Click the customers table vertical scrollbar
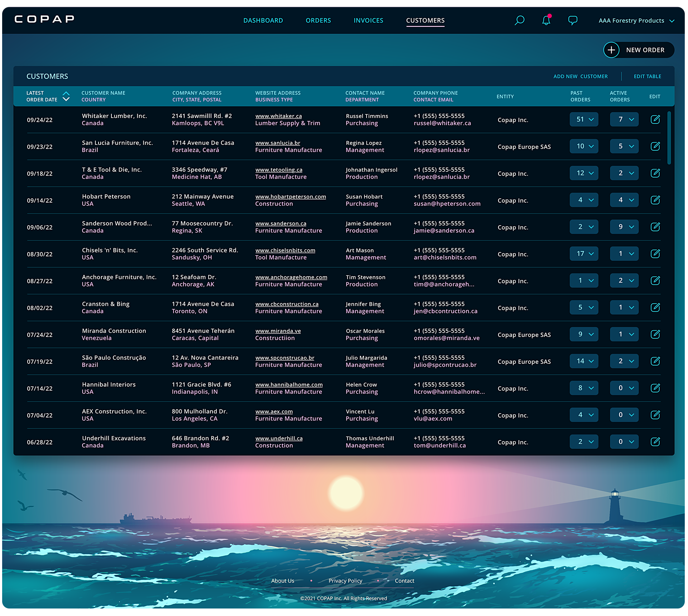 pyautogui.click(x=669, y=138)
